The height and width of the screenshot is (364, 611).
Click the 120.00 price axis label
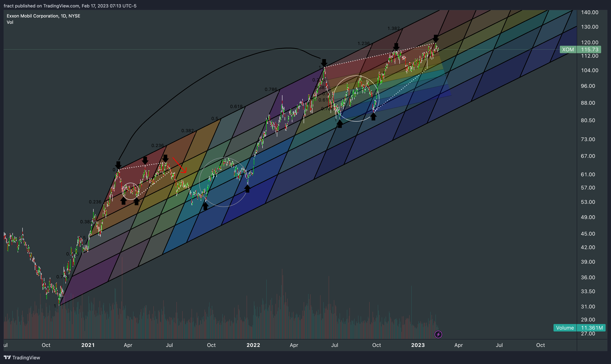click(x=590, y=42)
